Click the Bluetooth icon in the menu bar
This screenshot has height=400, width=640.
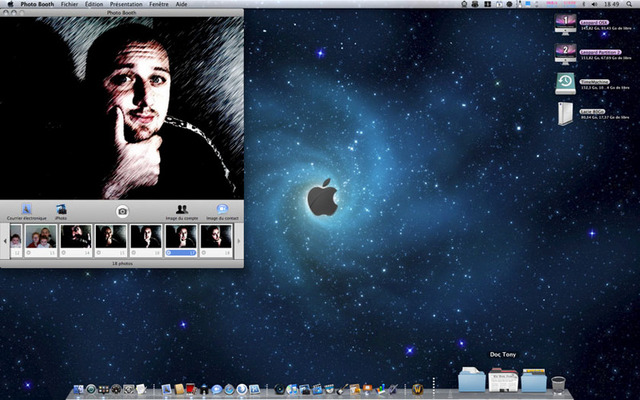pyautogui.click(x=584, y=4)
